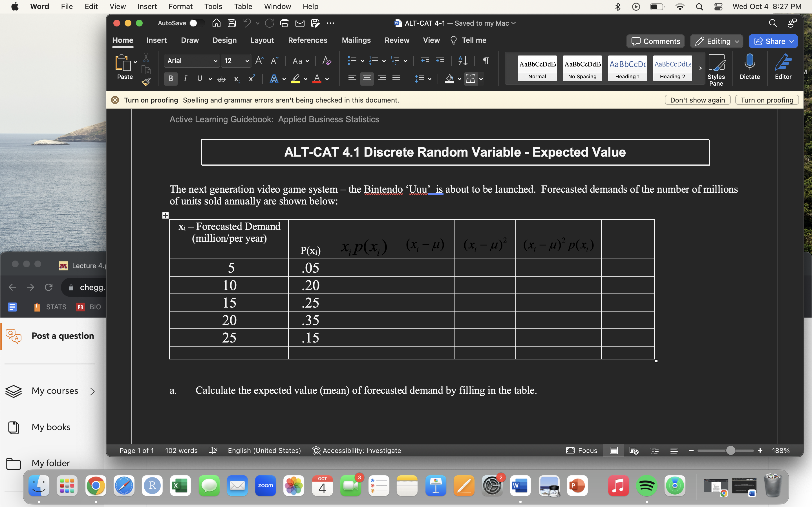Select the Heading 1 style
Image resolution: width=812 pixels, height=507 pixels.
627,68
